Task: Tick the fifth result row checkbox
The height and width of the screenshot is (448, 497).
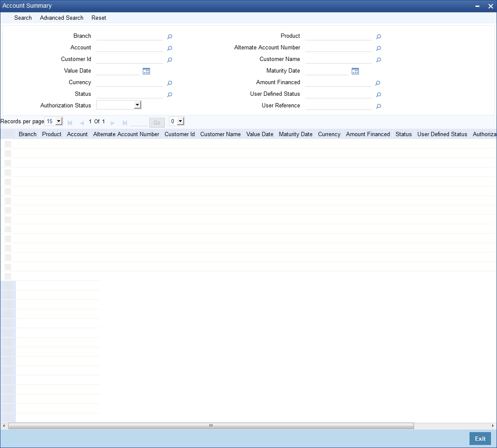Action: (x=8, y=182)
